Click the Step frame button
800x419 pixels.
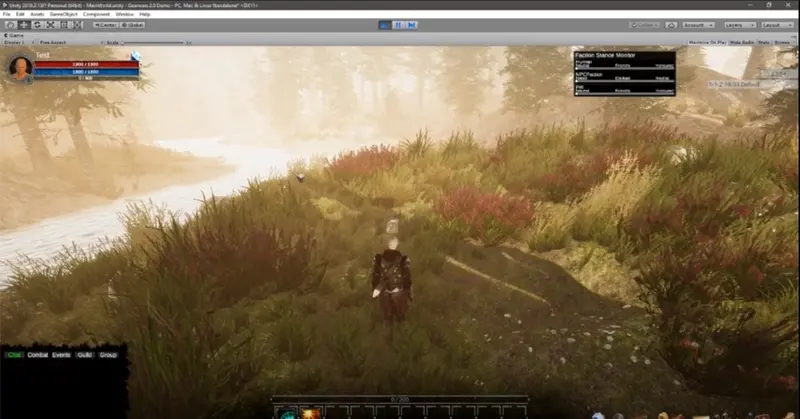(412, 24)
